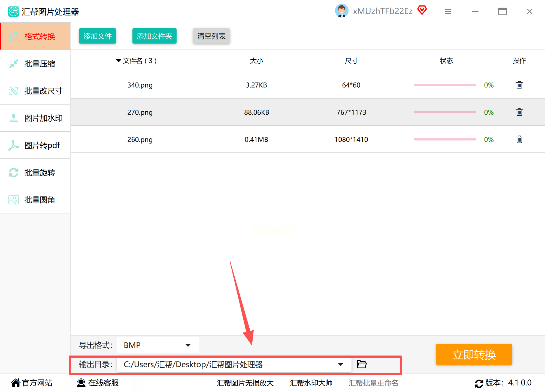Click the 汇帮图片处理器 app logo
This screenshot has height=392, width=545.
click(x=13, y=11)
